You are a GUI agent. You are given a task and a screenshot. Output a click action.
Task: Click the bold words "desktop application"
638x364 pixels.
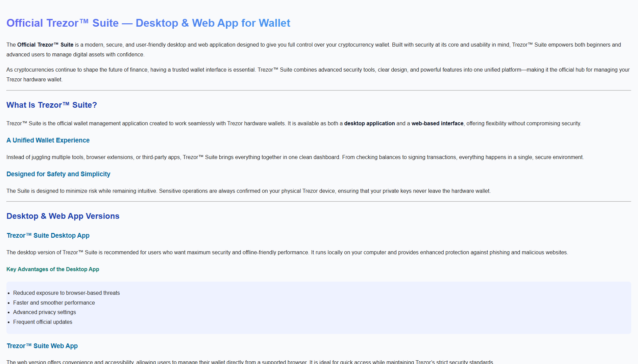click(x=369, y=123)
